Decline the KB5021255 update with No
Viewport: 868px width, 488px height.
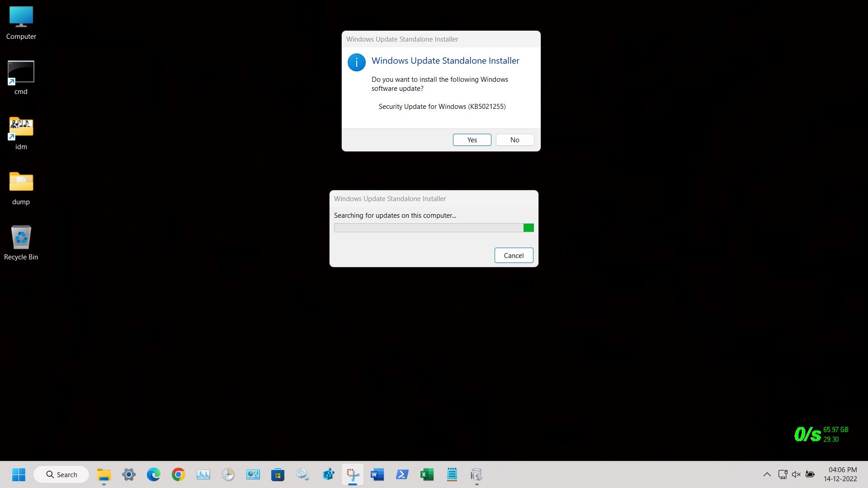[x=515, y=140]
